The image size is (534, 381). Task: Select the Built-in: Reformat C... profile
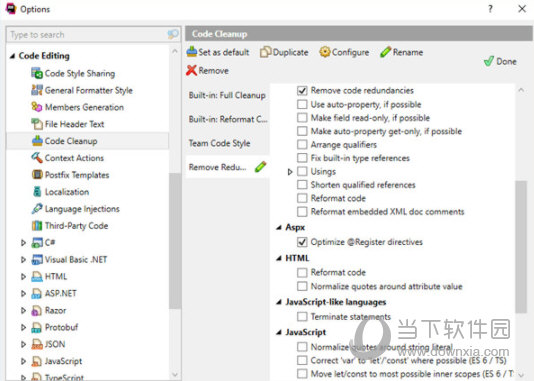click(227, 119)
